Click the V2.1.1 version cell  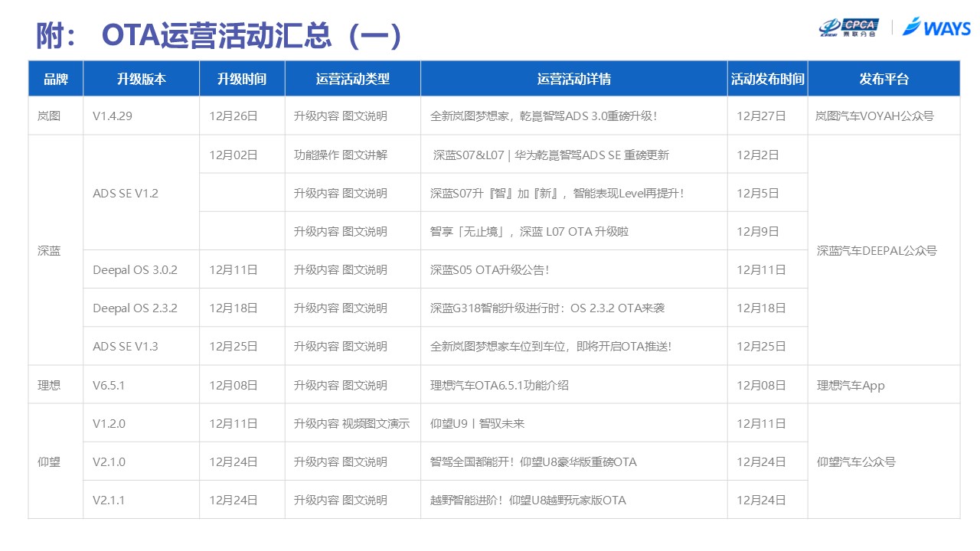point(142,500)
